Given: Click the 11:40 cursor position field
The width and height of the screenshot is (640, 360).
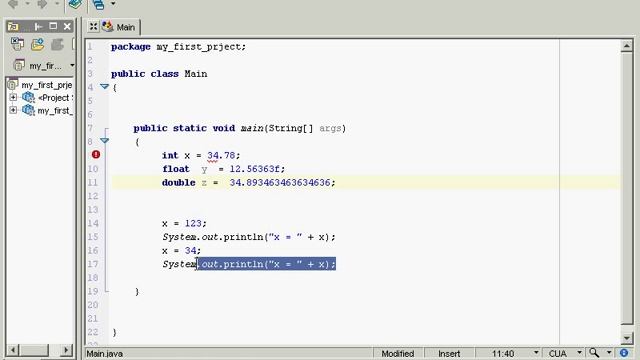Looking at the screenshot, I should (x=503, y=354).
